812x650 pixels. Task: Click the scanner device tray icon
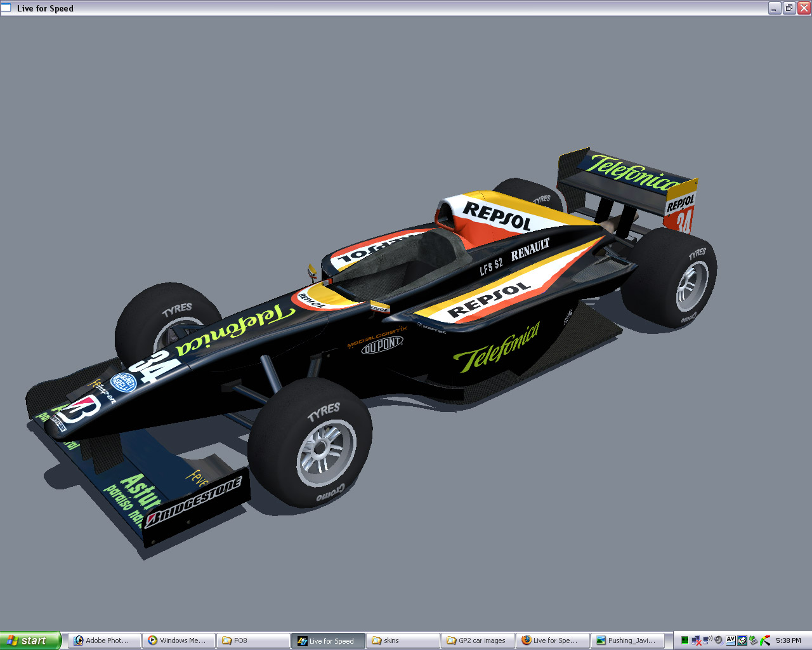[x=742, y=640]
